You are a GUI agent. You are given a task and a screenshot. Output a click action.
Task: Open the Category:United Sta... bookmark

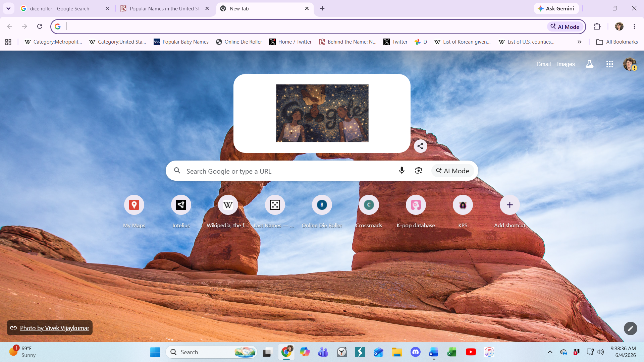pos(118,42)
